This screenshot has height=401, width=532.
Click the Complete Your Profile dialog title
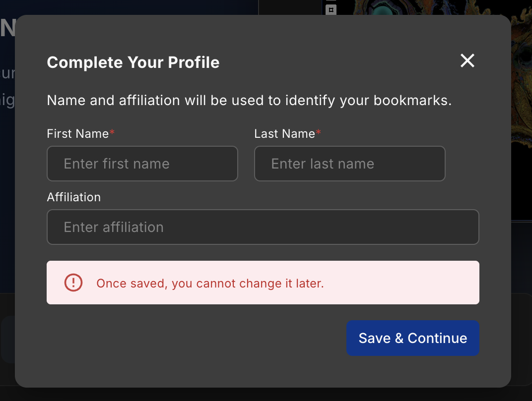click(x=133, y=62)
